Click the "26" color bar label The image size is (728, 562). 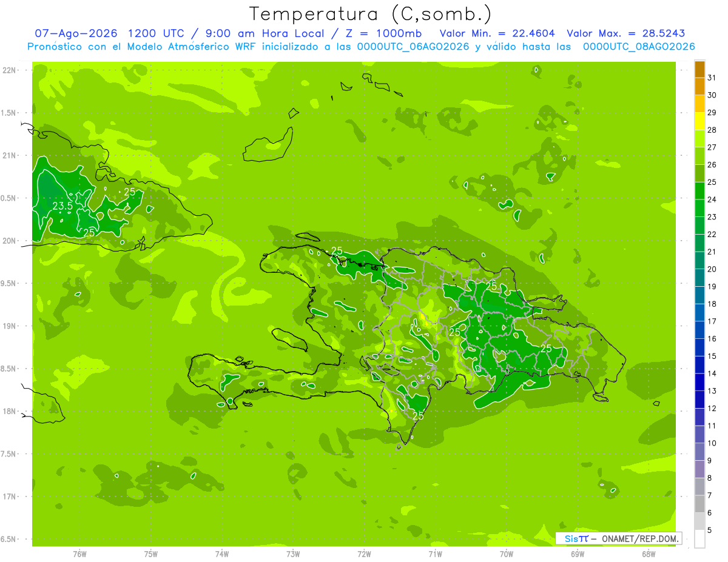point(712,165)
